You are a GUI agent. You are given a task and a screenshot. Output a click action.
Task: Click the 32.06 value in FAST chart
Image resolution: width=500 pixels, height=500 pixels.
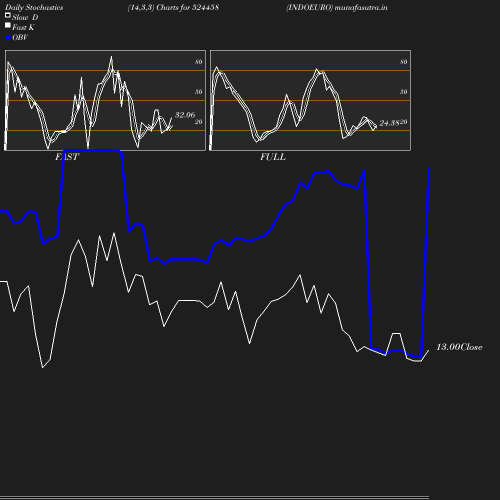tap(185, 115)
